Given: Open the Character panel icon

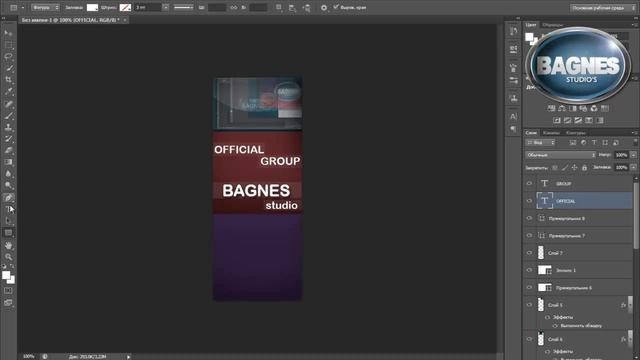Looking at the screenshot, I should (x=513, y=117).
